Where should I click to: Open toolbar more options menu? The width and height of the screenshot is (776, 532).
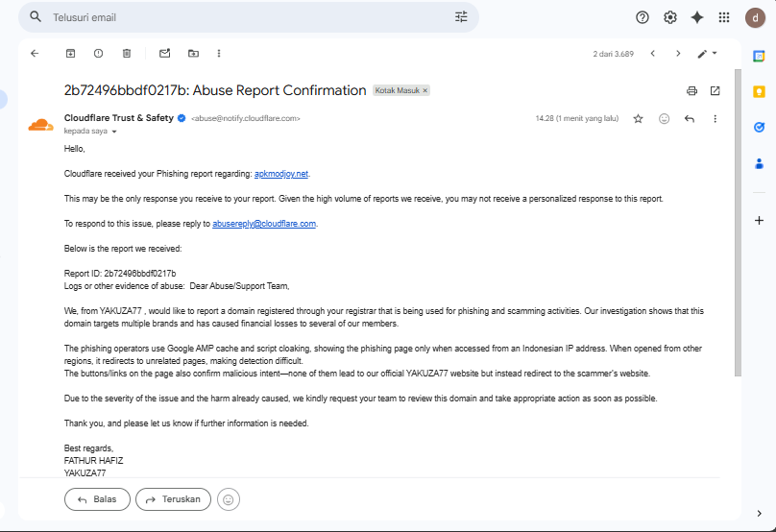pos(219,54)
